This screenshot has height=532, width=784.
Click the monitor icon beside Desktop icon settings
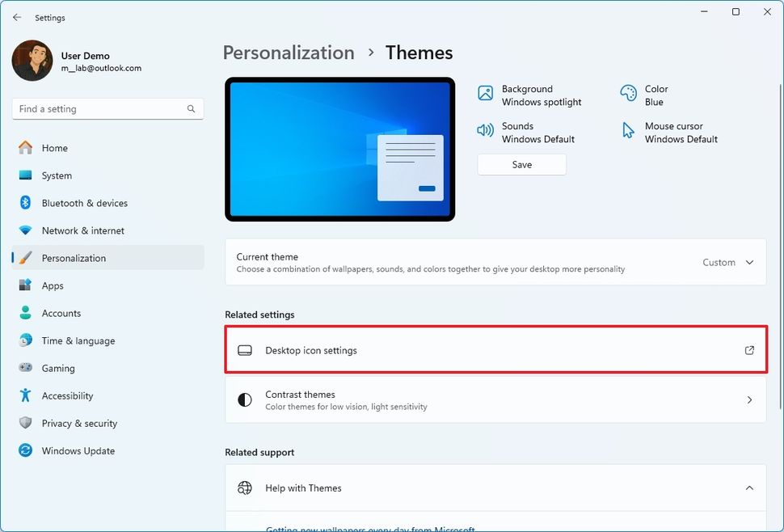[x=245, y=350]
